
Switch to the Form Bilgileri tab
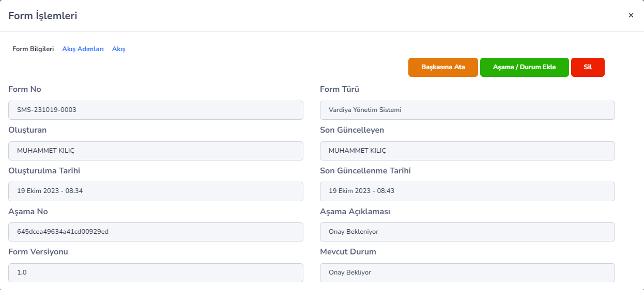33,49
